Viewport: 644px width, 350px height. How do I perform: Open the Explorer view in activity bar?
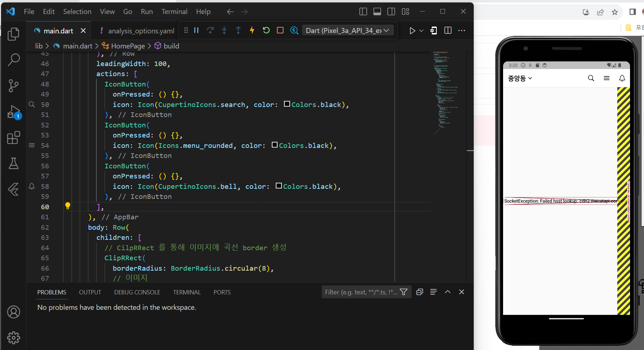click(x=13, y=34)
